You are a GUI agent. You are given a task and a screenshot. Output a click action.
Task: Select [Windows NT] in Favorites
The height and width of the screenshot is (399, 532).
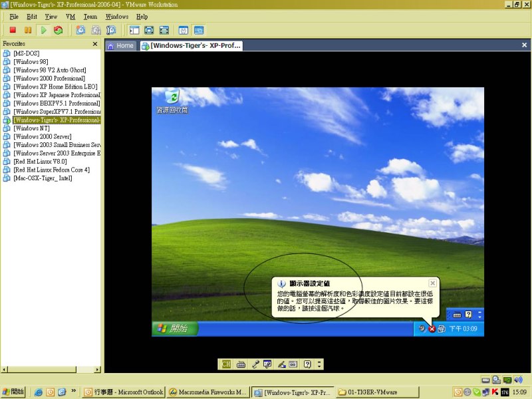31,128
